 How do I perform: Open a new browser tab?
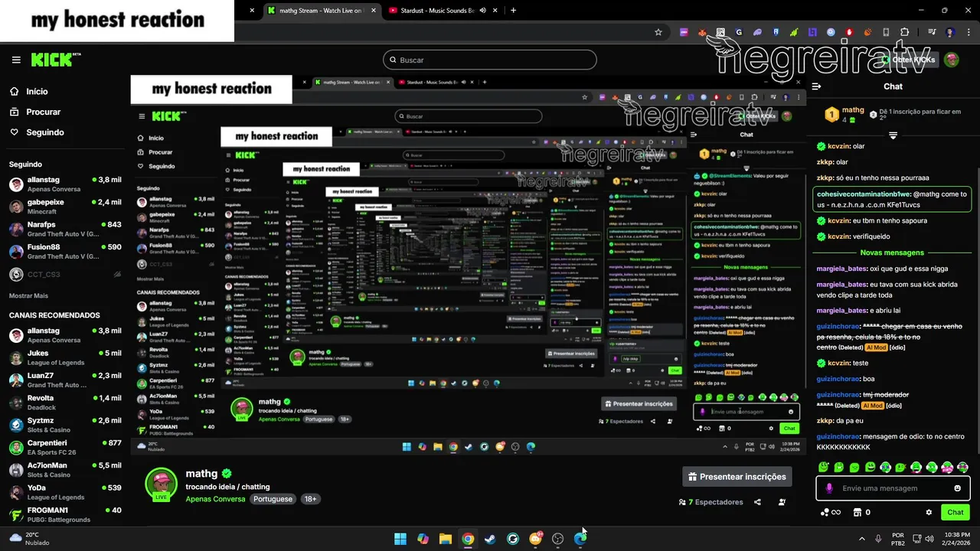[x=513, y=11]
